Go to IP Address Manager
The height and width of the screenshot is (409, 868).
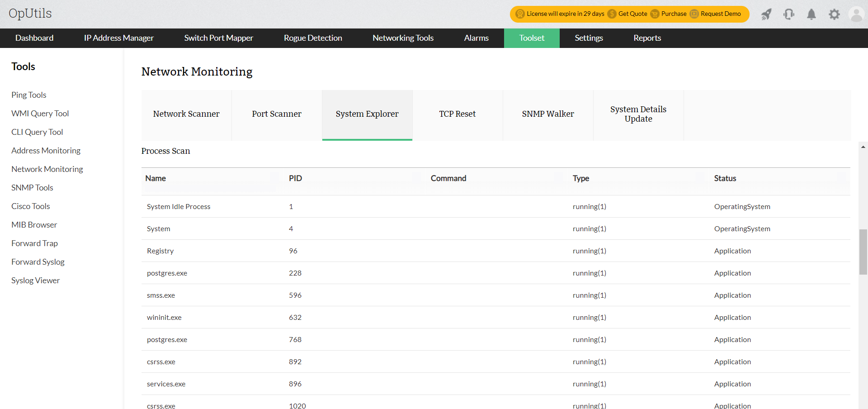[x=119, y=38]
